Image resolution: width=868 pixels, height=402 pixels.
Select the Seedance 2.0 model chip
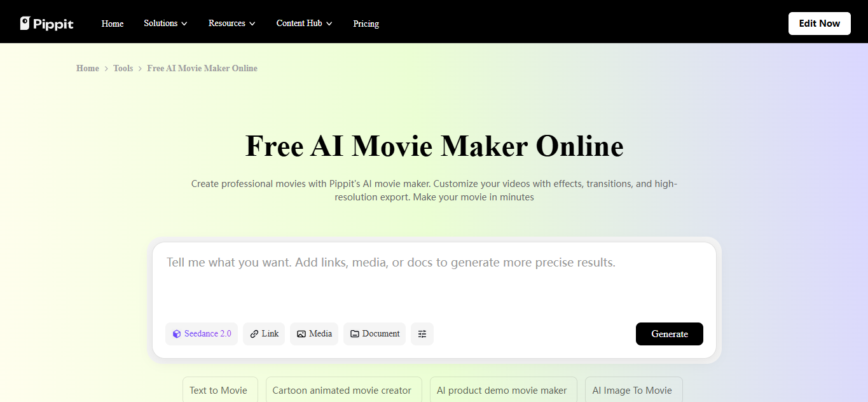coord(202,334)
